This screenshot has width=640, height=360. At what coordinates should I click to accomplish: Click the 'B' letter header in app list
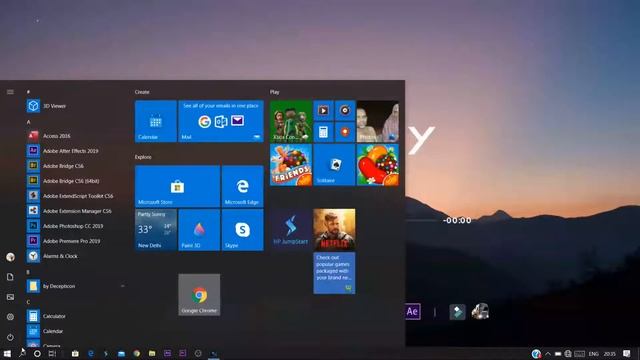(x=28, y=272)
